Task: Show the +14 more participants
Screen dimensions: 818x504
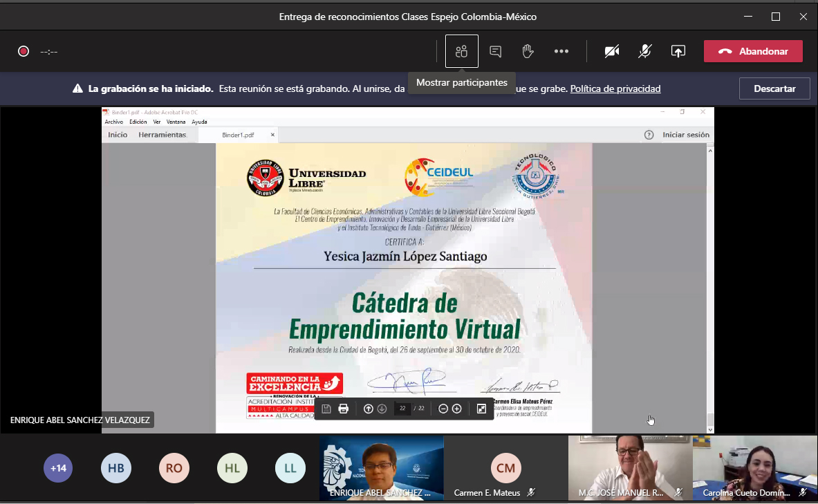Action: pyautogui.click(x=58, y=468)
